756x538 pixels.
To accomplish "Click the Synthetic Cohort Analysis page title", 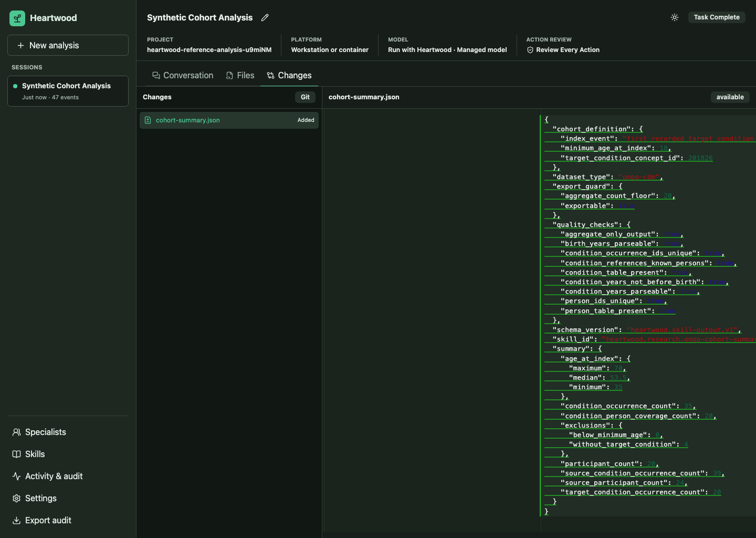I will [x=199, y=18].
